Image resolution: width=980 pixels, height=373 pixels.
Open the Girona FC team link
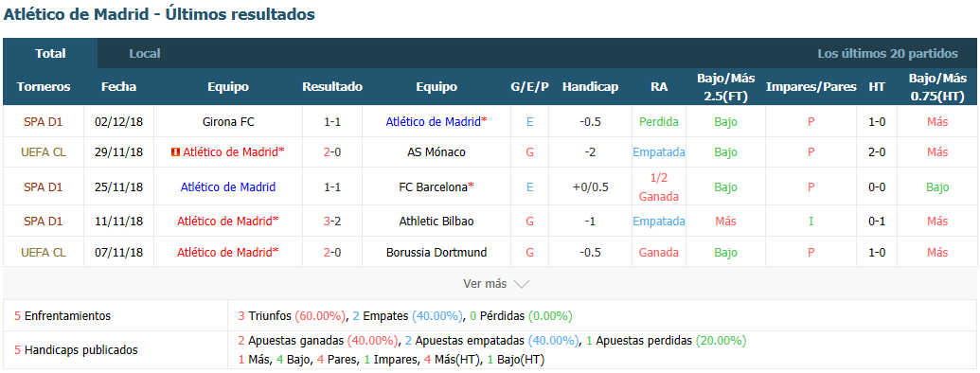[x=228, y=122]
